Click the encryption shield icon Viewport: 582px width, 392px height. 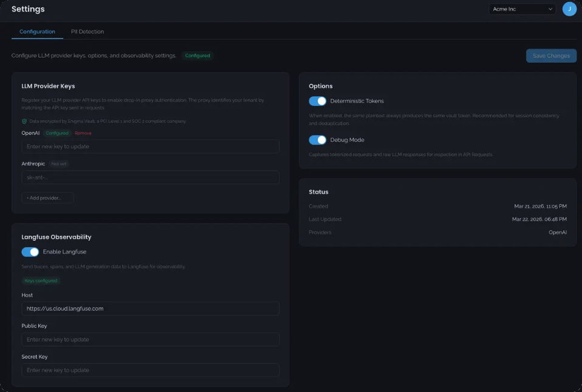click(24, 122)
